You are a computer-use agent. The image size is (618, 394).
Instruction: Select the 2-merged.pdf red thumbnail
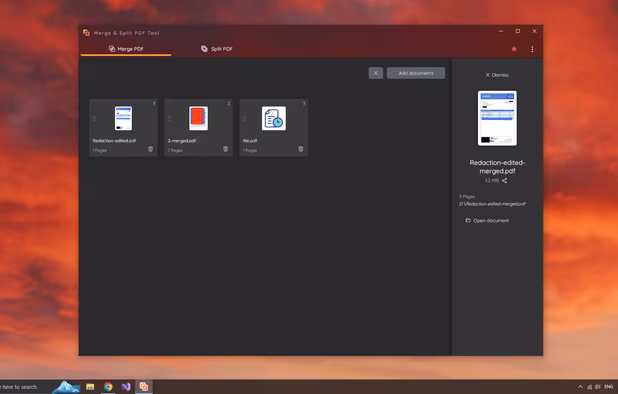198,118
